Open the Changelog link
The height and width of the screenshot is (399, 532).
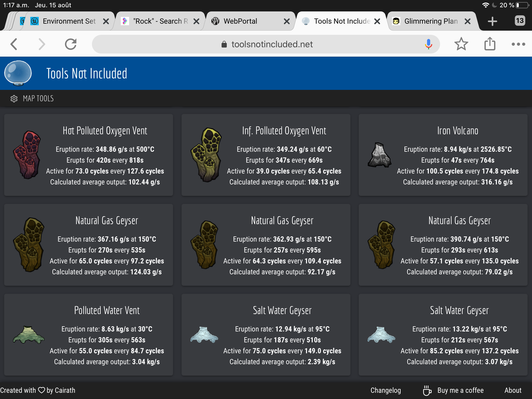point(385,390)
